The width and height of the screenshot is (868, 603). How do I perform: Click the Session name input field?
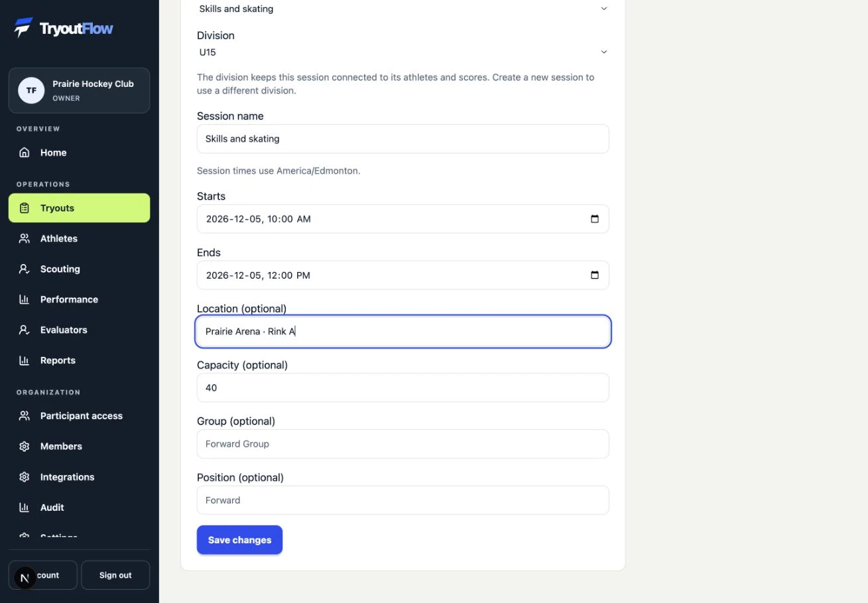point(403,139)
